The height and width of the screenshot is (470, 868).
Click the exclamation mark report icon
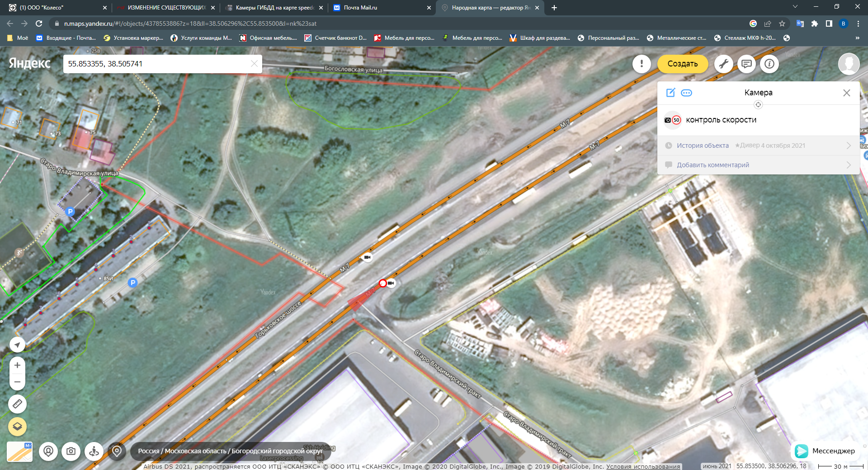click(642, 64)
